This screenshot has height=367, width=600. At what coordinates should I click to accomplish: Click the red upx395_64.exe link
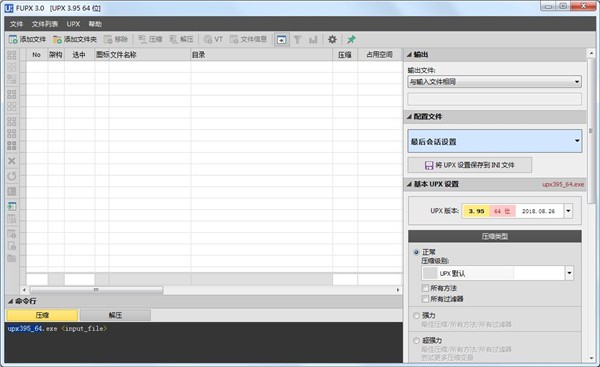click(562, 184)
